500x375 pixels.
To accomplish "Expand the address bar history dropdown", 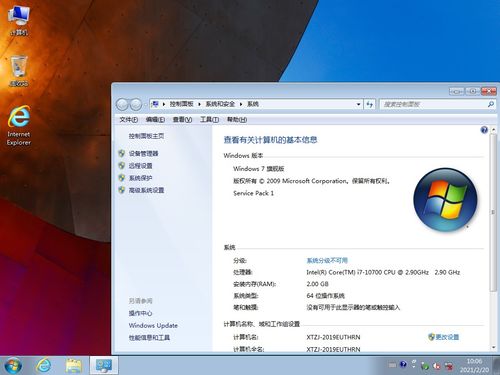I will pos(358,104).
